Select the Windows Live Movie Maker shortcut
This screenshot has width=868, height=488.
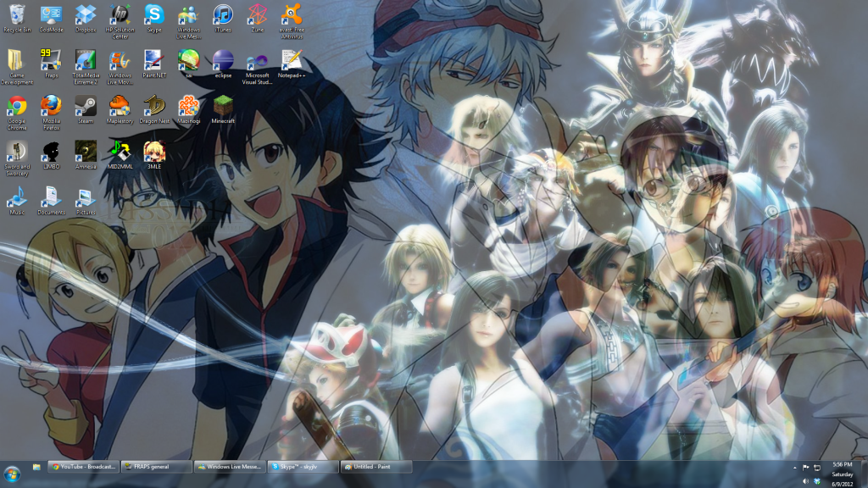coord(120,67)
